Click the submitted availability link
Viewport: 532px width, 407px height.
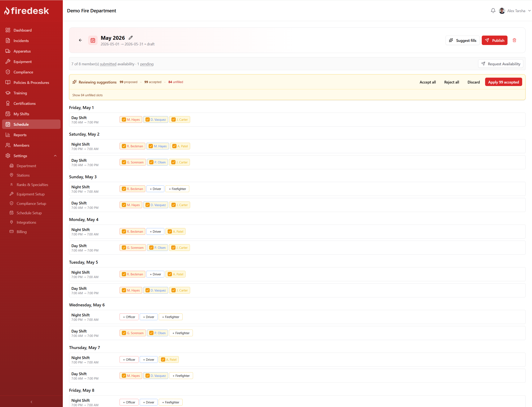point(108,64)
